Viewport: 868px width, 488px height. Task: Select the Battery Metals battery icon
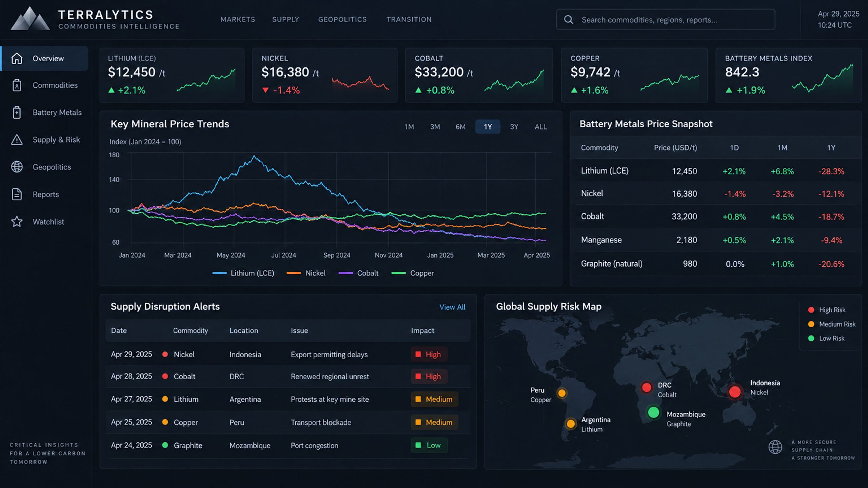point(17,113)
